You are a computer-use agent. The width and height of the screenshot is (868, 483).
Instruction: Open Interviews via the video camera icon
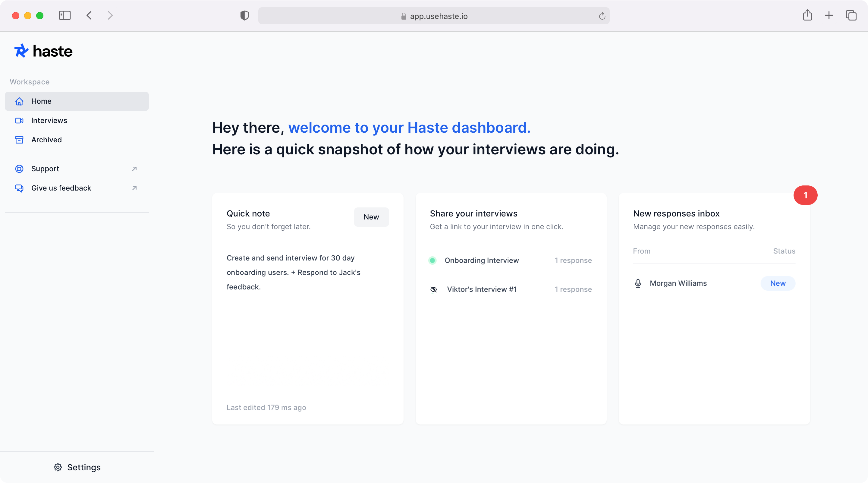point(19,120)
